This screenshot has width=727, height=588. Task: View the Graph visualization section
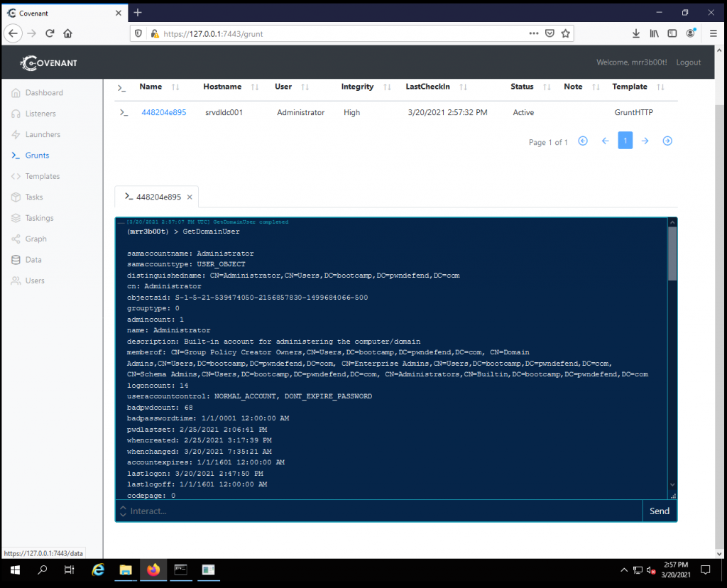[x=40, y=239]
